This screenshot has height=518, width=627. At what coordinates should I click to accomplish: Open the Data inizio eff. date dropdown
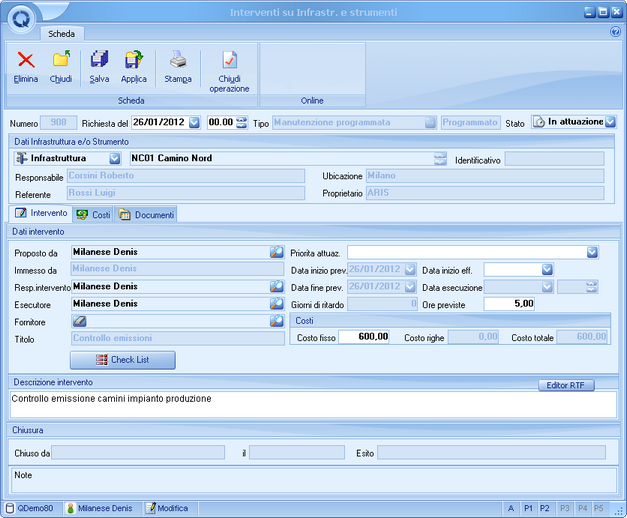pos(547,270)
